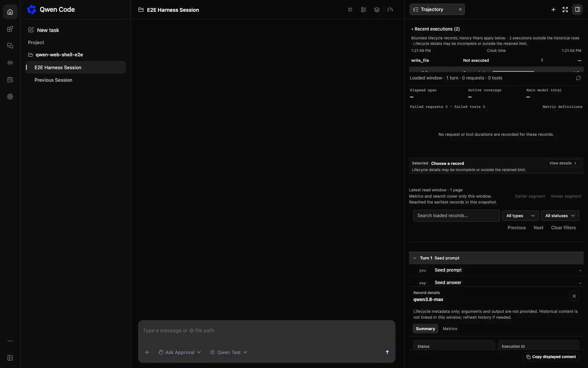Click the audio waveform icon in left rail

click(x=10, y=63)
